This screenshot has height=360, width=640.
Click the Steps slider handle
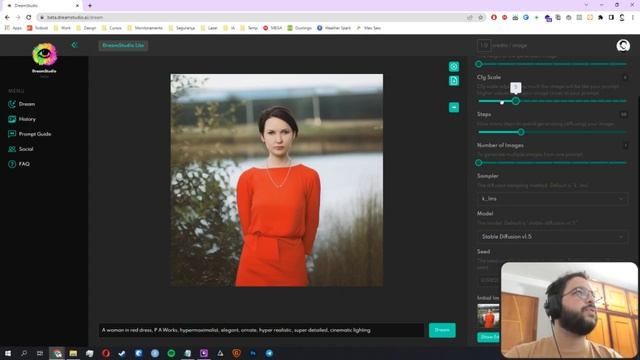click(x=521, y=132)
